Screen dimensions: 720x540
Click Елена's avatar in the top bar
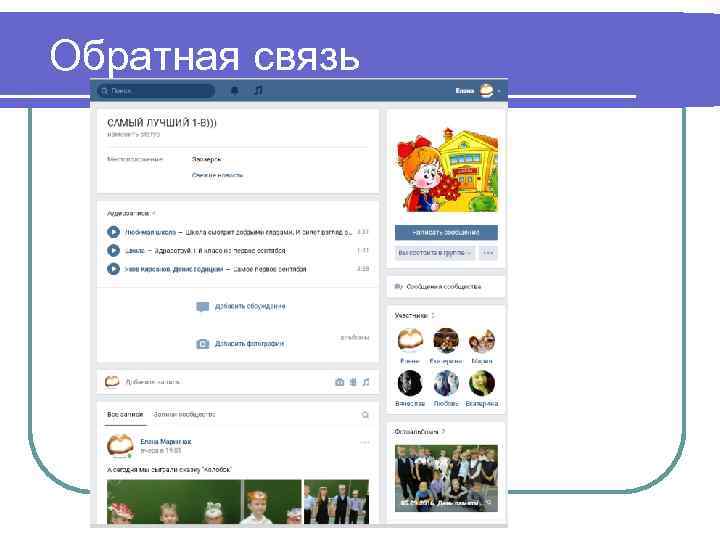[x=487, y=90]
